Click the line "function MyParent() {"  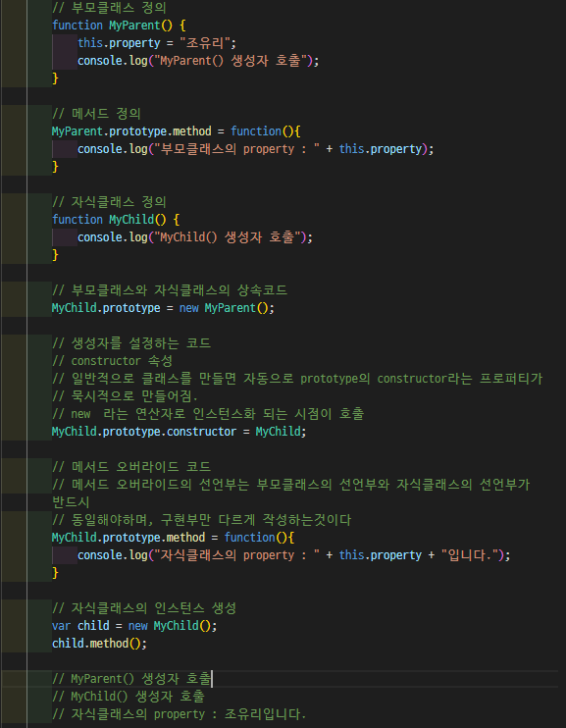pyautogui.click(x=119, y=26)
